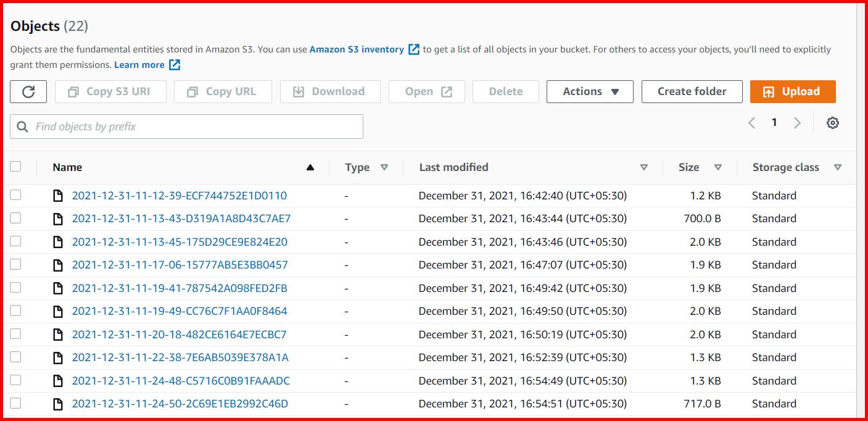Click external link icon beside Learn more

click(x=174, y=64)
